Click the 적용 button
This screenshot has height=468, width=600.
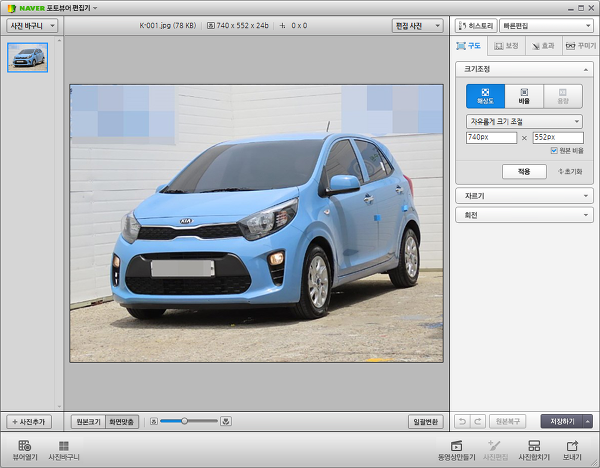coord(524,171)
